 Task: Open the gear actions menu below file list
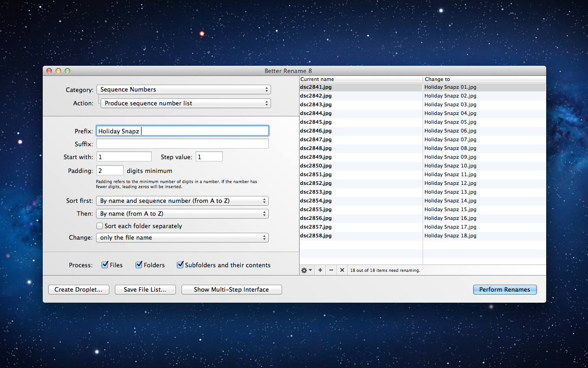tap(306, 270)
